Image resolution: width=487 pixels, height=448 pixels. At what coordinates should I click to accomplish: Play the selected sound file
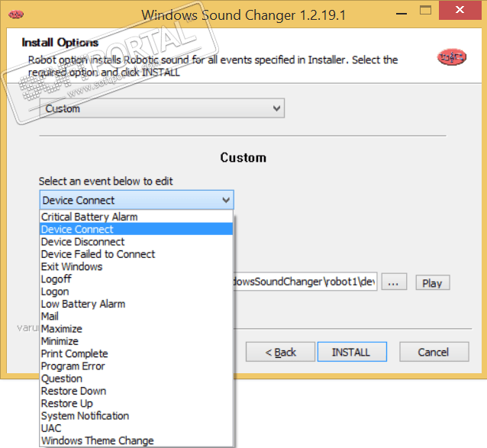pos(432,282)
